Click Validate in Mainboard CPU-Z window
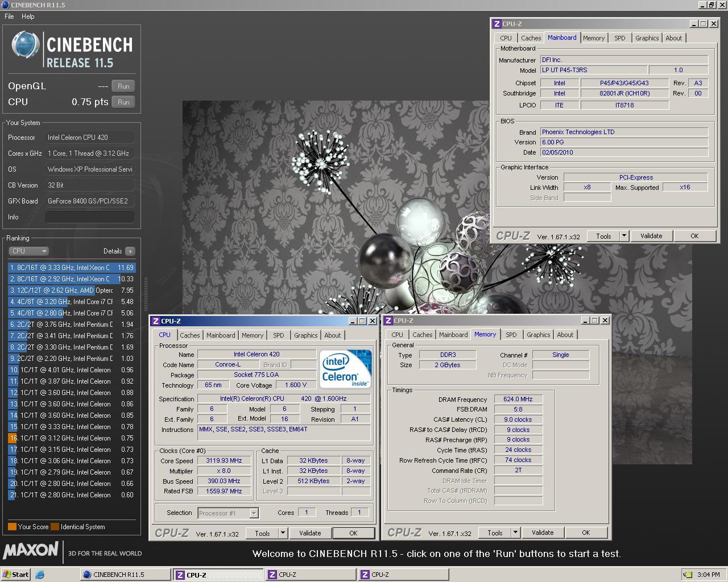728x582 pixels. coord(651,236)
